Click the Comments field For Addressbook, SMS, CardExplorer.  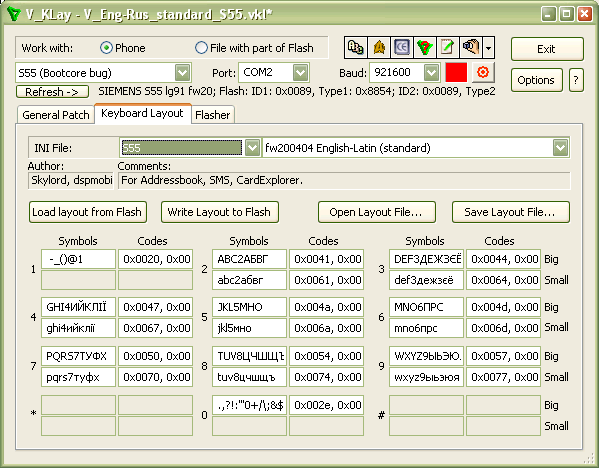click(344, 180)
